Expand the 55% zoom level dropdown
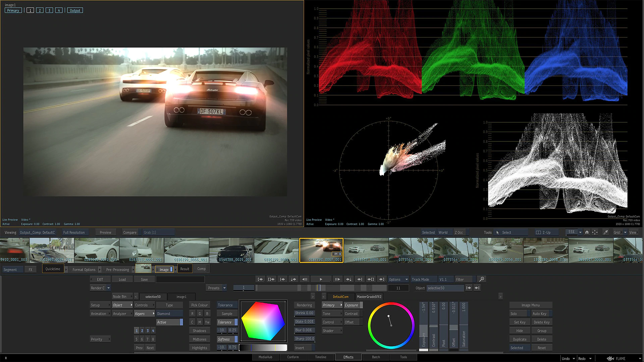Viewport: 644px width, 362px height. 580,232
